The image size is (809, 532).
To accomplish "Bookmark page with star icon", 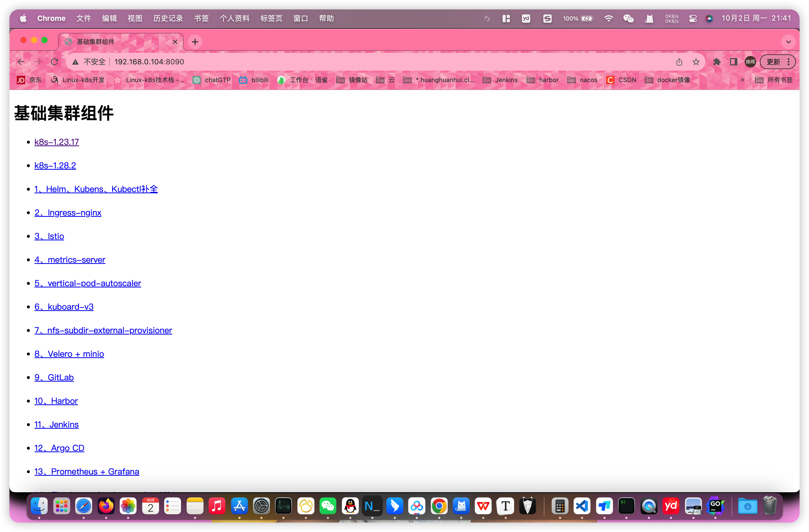I will pyautogui.click(x=696, y=62).
